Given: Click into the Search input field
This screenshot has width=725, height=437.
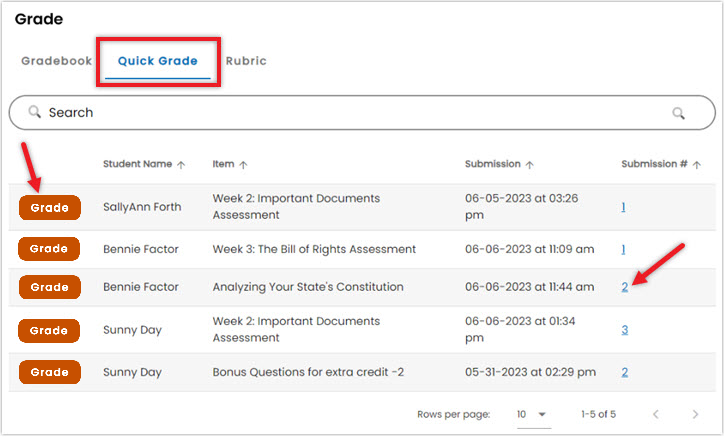Looking at the screenshot, I should tap(362, 113).
